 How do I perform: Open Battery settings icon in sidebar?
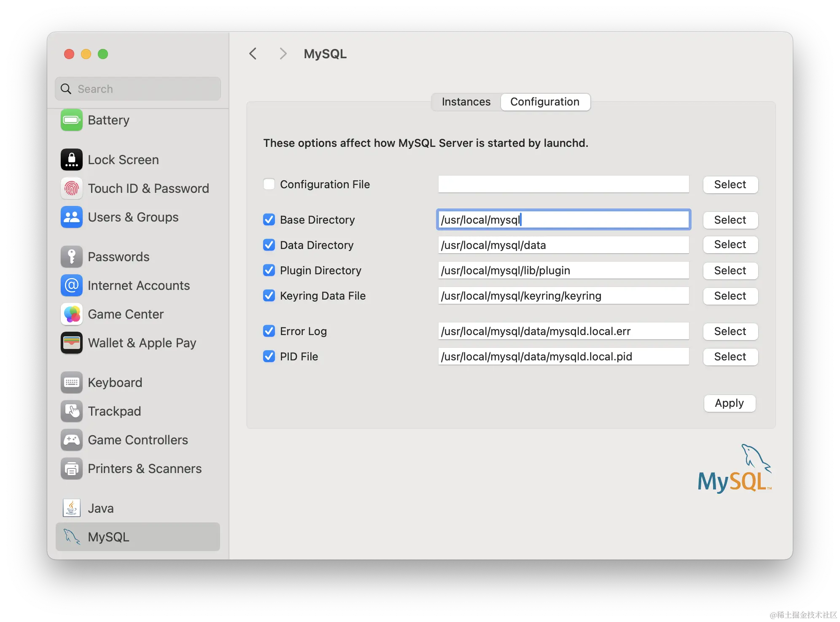(71, 120)
